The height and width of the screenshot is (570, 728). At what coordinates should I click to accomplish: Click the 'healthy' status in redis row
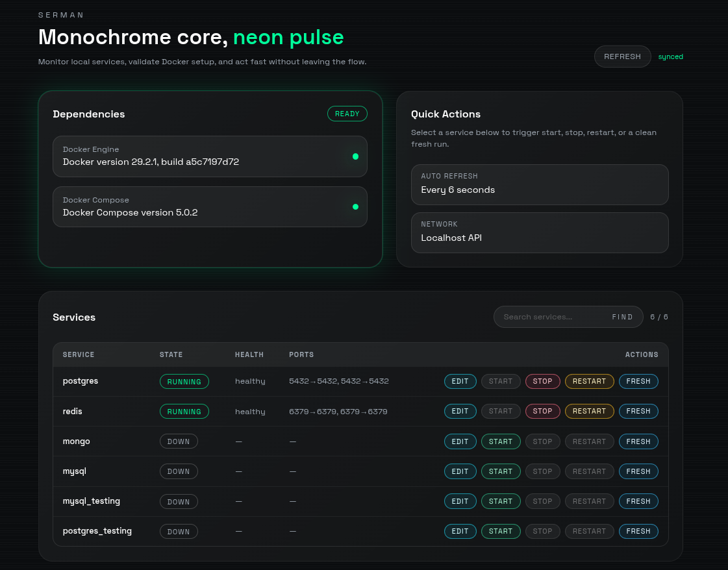250,411
